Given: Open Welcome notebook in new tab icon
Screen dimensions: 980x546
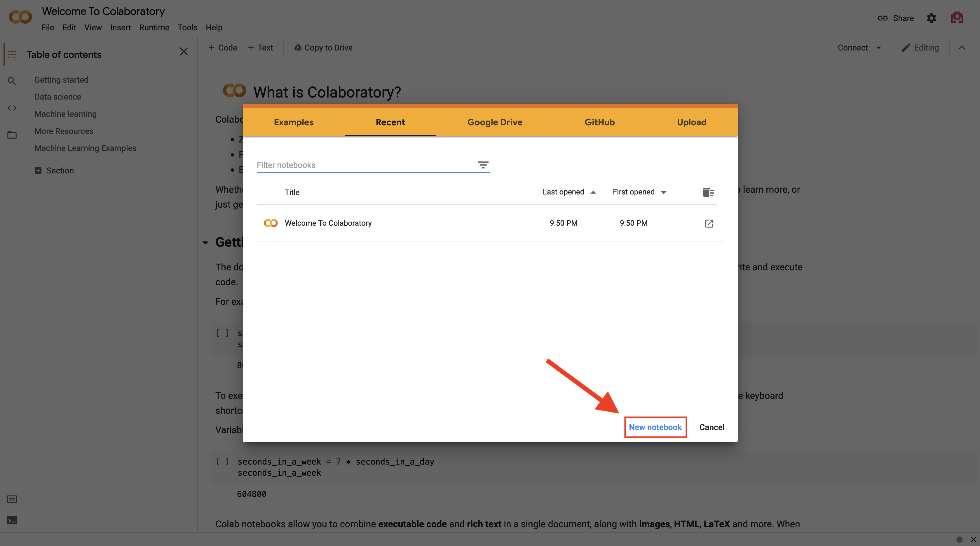Looking at the screenshot, I should pos(709,223).
